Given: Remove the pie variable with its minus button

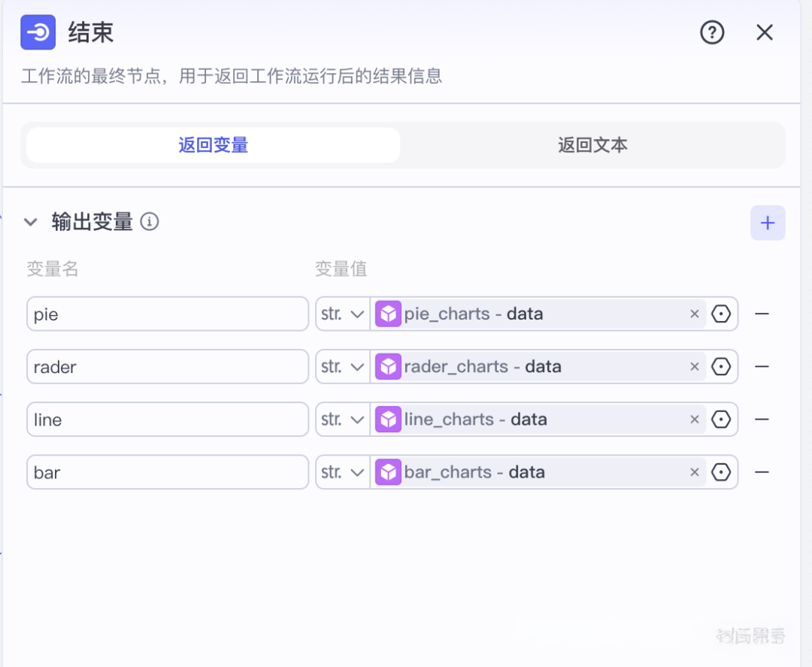Looking at the screenshot, I should click(x=762, y=314).
